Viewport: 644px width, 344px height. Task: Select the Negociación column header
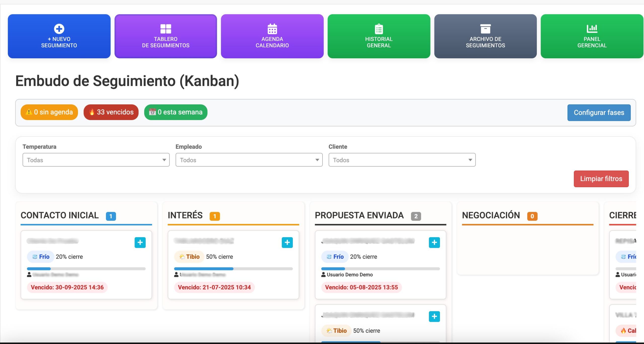491,215
